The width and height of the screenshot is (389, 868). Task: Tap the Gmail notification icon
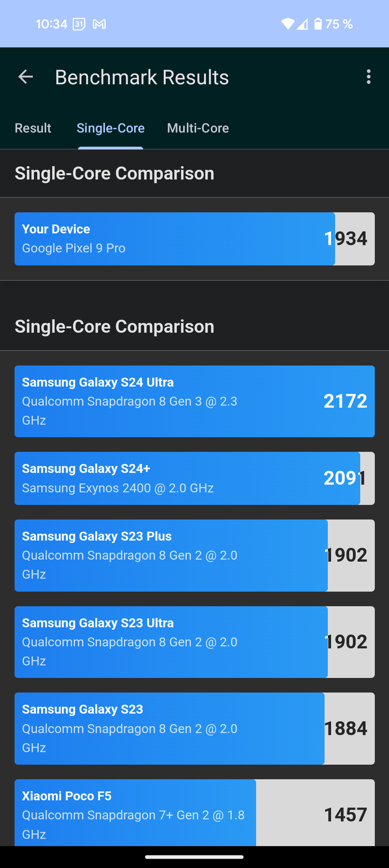(99, 24)
